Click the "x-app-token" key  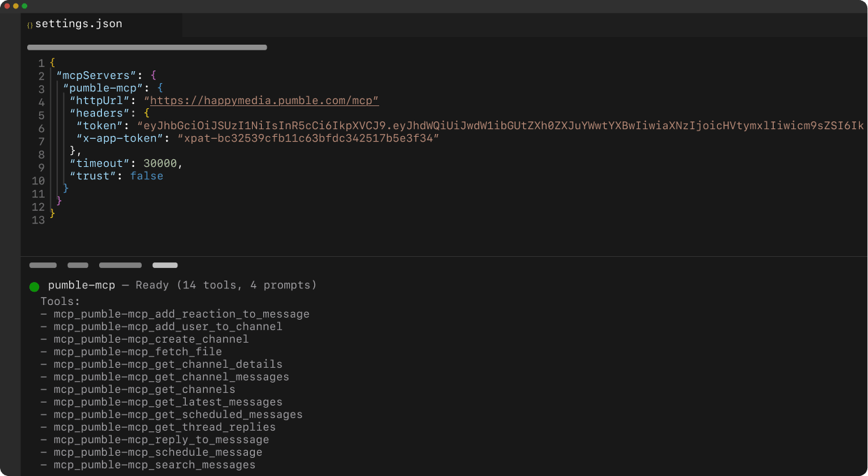click(x=120, y=138)
